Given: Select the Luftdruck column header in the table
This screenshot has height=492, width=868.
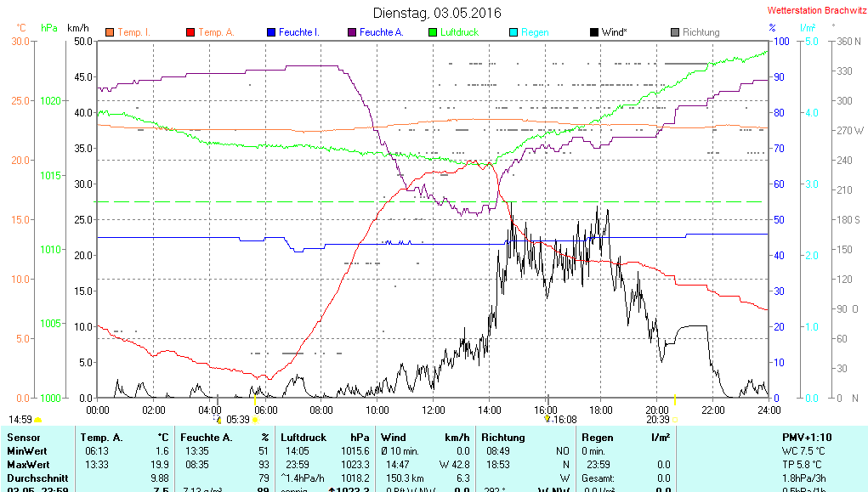Looking at the screenshot, I should point(302,437).
